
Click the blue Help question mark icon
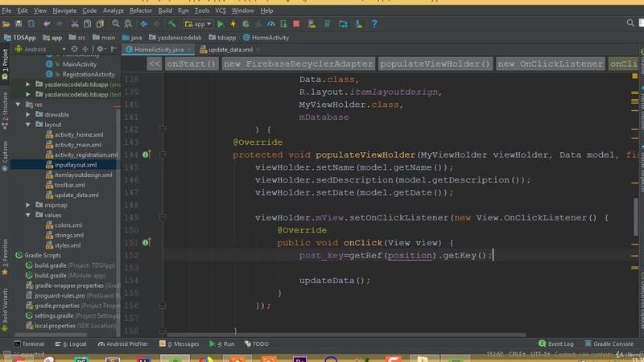coord(374,24)
